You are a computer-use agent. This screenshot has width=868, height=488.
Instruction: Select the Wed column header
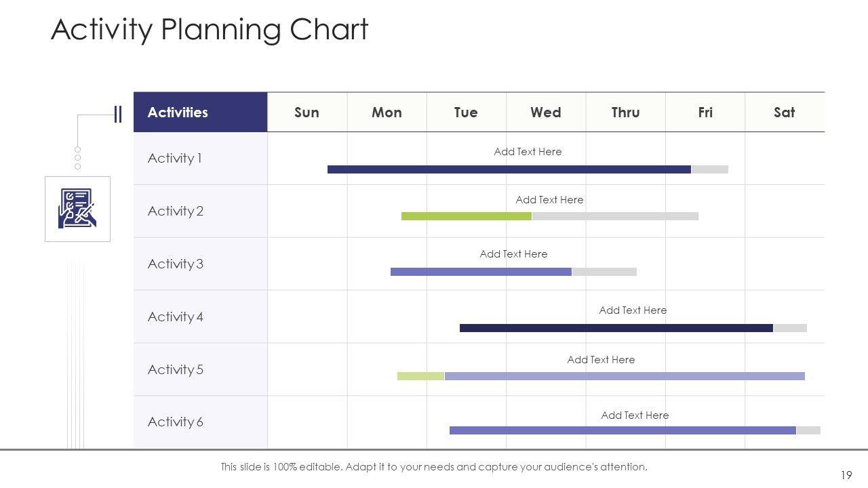click(x=545, y=113)
